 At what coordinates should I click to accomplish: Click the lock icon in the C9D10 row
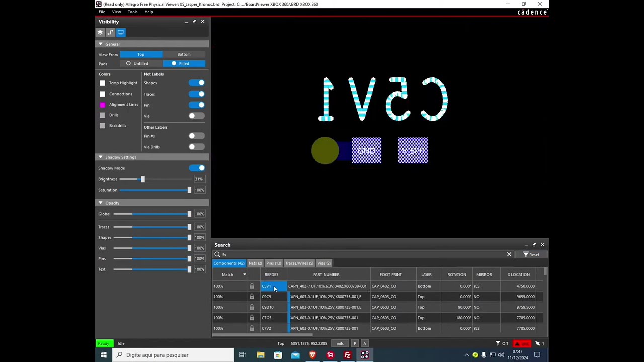[x=252, y=307]
